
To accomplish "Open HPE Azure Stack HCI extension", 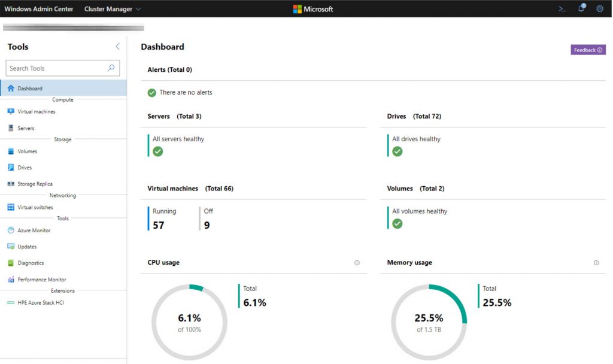I will click(x=63, y=302).
